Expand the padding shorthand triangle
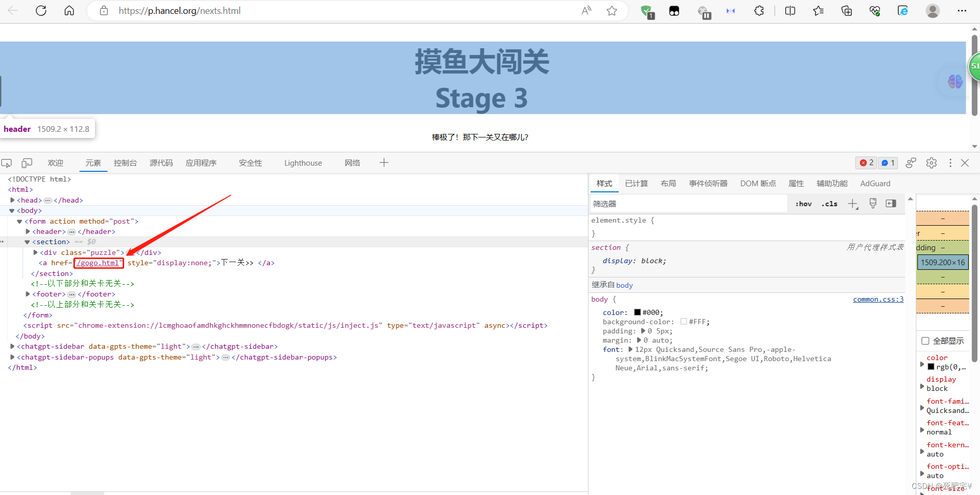Image resolution: width=980 pixels, height=495 pixels. tap(643, 331)
